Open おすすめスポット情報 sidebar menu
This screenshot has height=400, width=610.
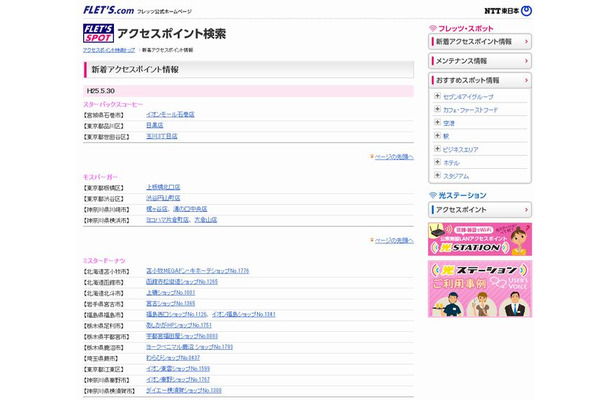click(480, 81)
